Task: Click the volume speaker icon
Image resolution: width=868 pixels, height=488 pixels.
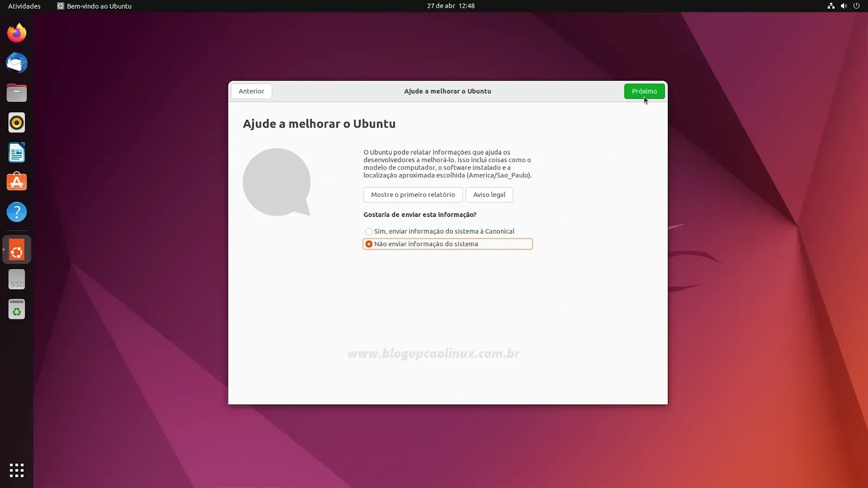Action: click(844, 6)
